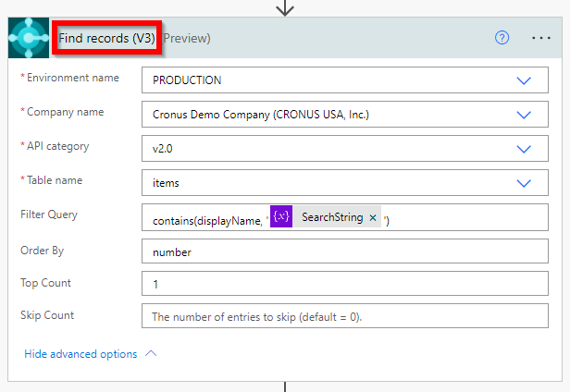570x392 pixels.
Task: Click the Order By field containing number
Action: tap(345, 251)
